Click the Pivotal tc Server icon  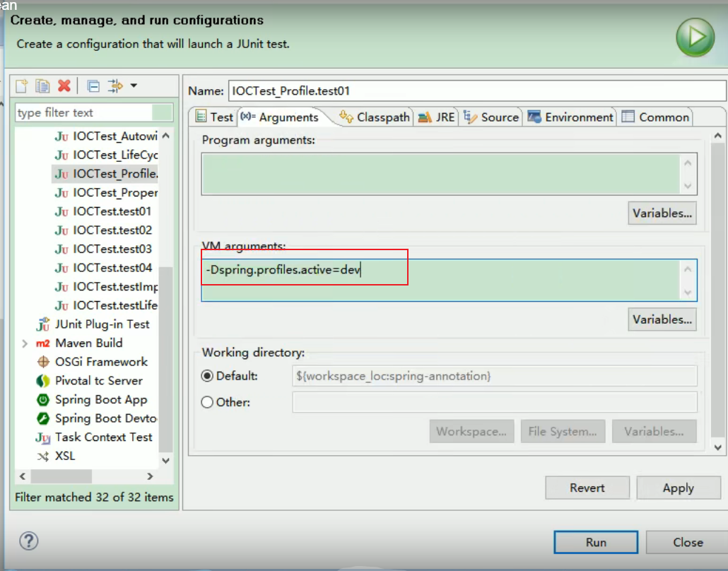tap(42, 381)
